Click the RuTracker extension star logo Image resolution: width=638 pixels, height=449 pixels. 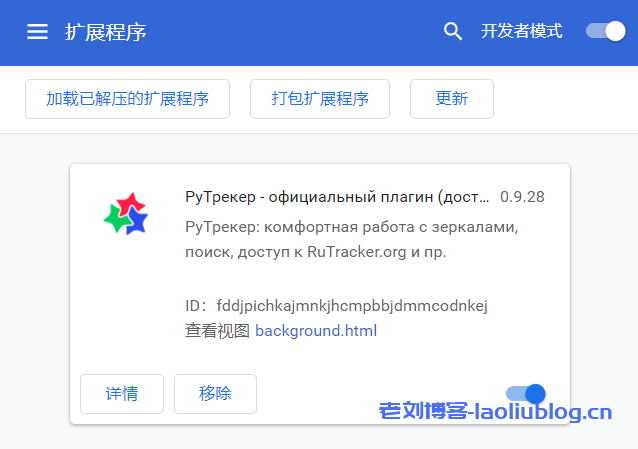(126, 214)
